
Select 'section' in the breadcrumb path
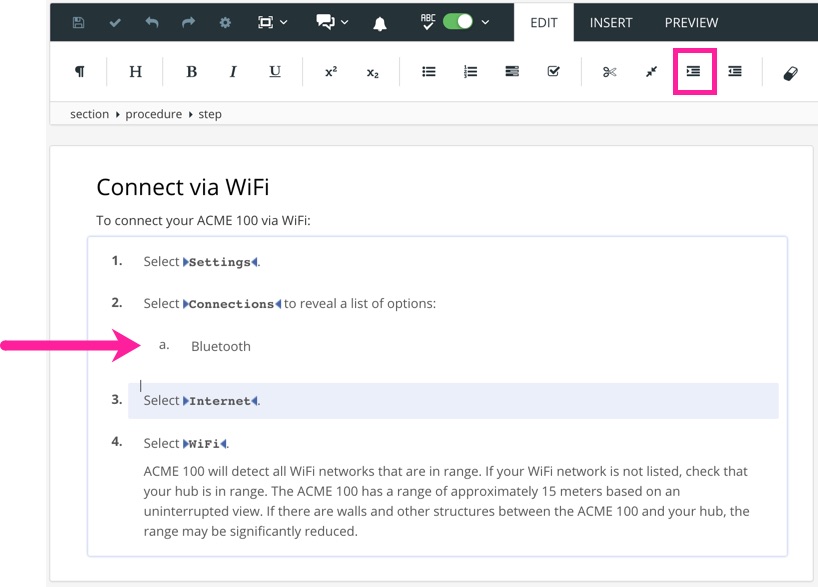89,114
